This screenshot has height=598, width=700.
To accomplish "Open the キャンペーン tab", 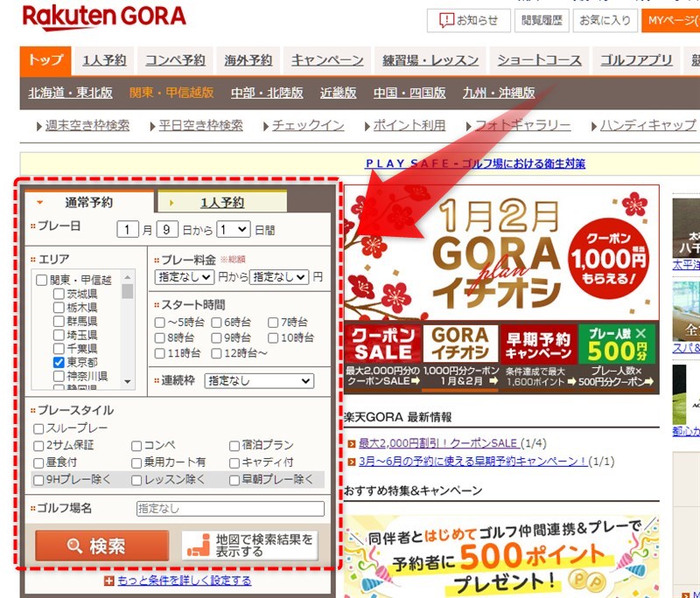I will [x=327, y=60].
